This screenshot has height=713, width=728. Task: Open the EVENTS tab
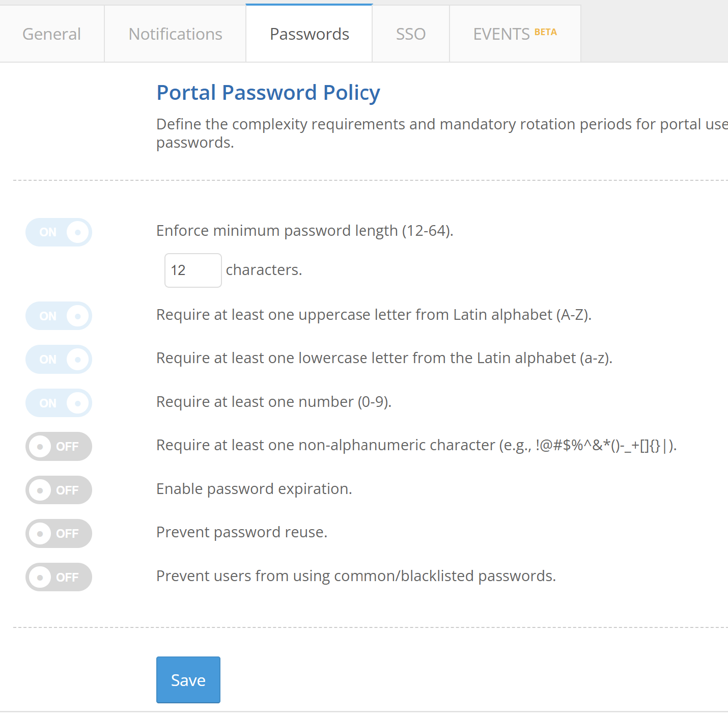pyautogui.click(x=501, y=34)
